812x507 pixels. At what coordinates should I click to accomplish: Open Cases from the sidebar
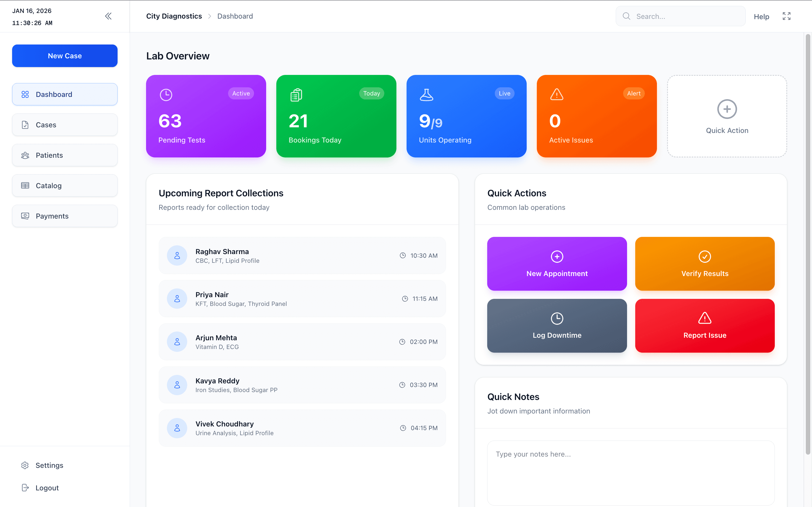[65, 125]
